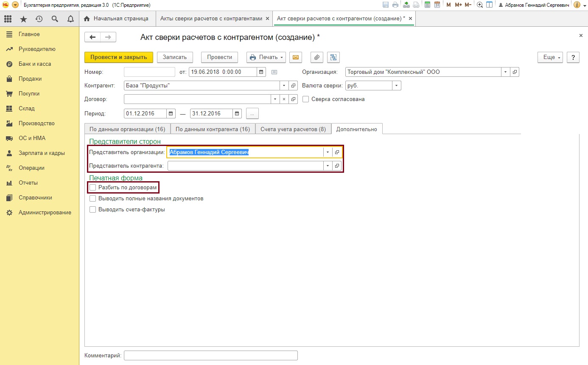This screenshot has width=588, height=365.
Task: Click the Записать button
Action: click(175, 57)
